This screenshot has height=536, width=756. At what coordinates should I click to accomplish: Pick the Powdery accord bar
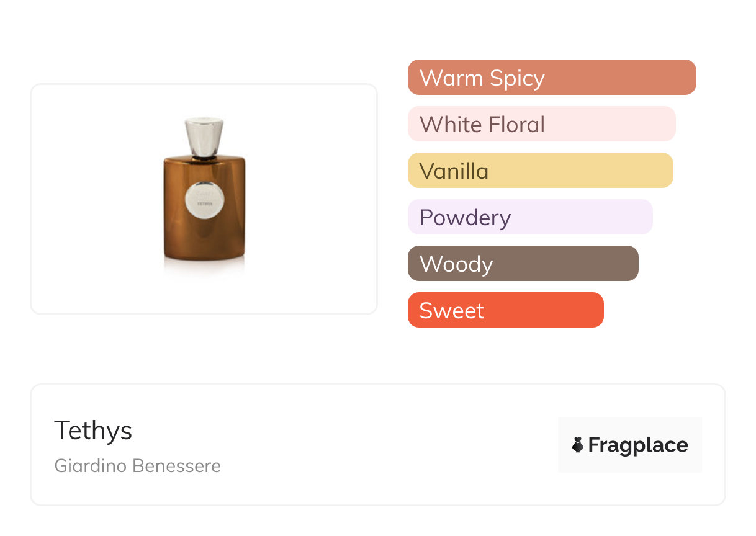click(x=529, y=217)
